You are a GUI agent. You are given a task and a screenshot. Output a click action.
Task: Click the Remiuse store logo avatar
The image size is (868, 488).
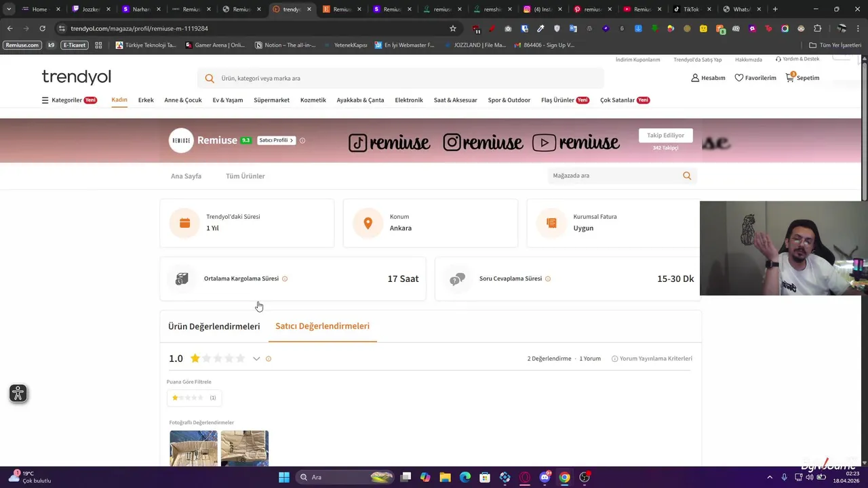(181, 140)
